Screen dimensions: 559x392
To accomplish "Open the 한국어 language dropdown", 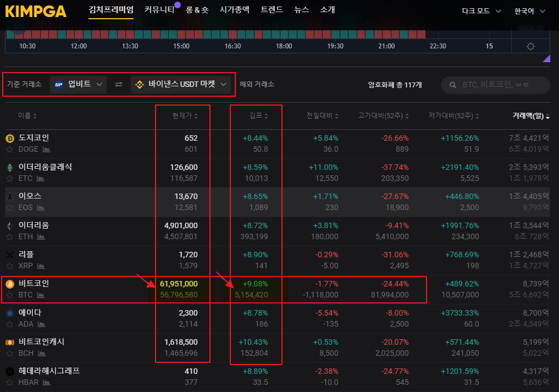I will coord(530,11).
